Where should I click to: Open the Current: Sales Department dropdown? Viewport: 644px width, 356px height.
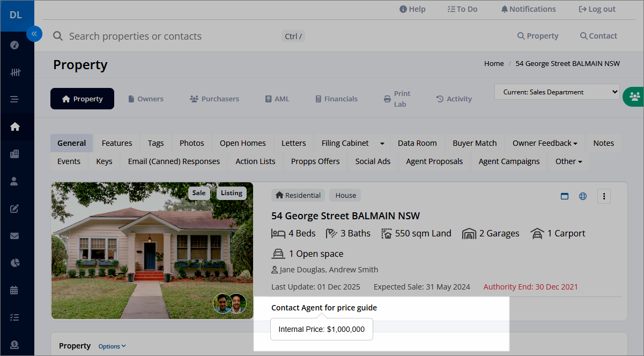click(557, 92)
